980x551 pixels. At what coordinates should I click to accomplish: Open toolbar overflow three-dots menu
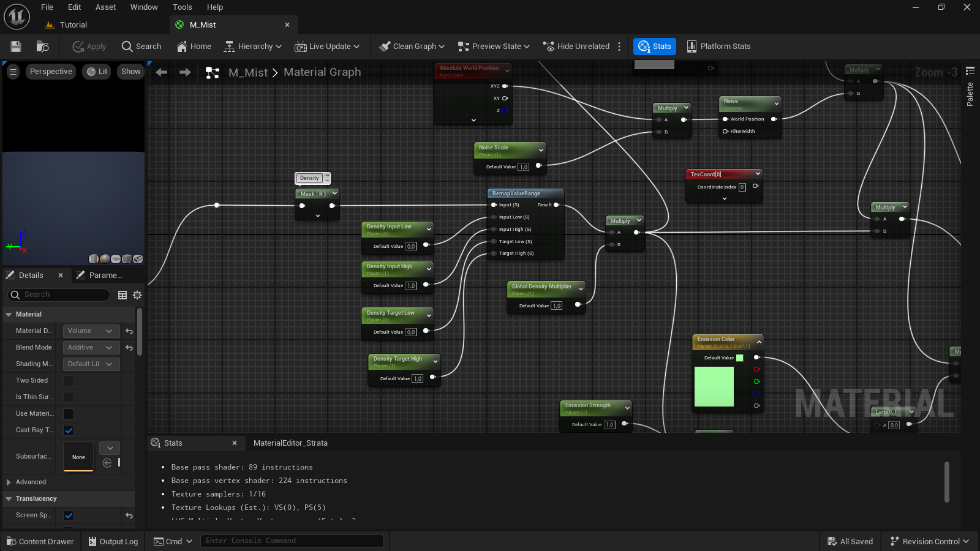click(619, 47)
